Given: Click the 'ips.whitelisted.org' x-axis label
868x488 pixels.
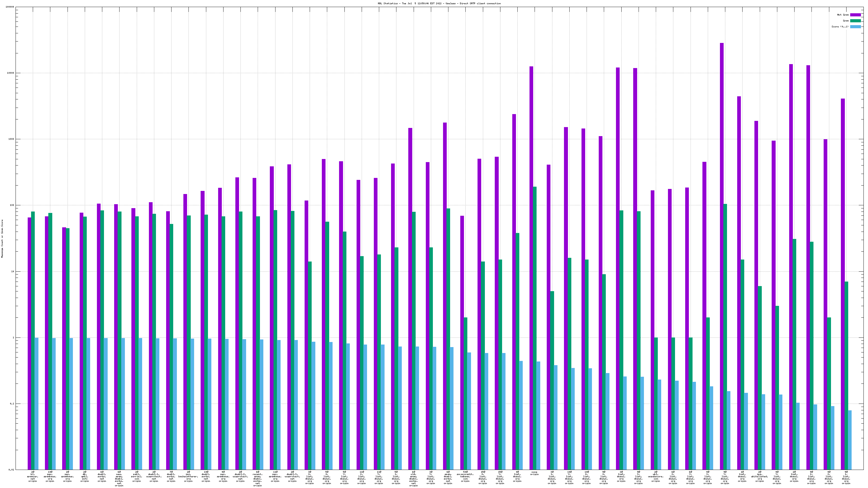Looking at the screenshot, I should tap(759, 476).
